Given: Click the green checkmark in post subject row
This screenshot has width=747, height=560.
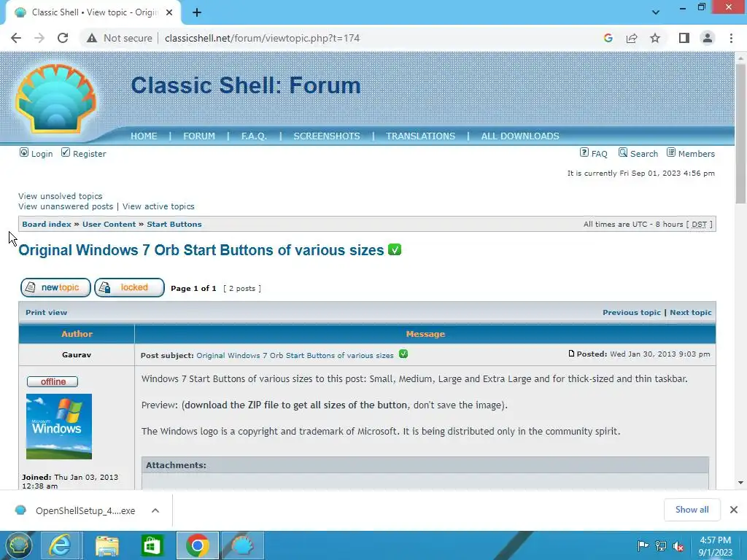Looking at the screenshot, I should pos(403,354).
